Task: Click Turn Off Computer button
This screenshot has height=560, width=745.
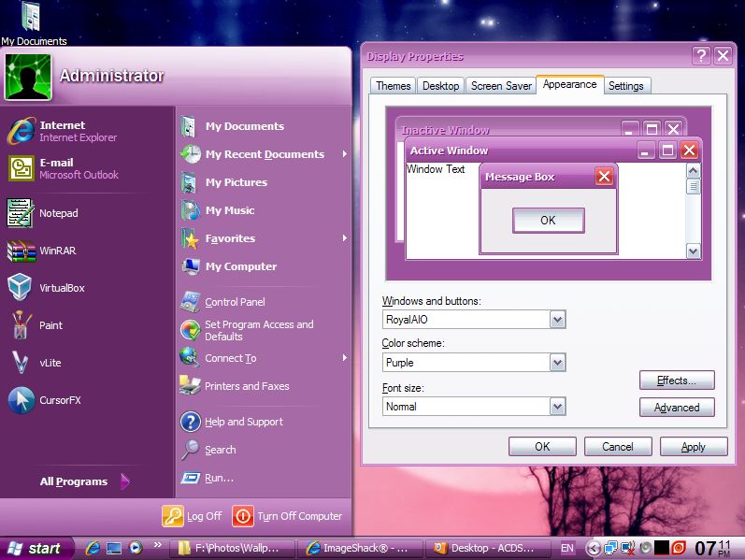Action: [288, 516]
